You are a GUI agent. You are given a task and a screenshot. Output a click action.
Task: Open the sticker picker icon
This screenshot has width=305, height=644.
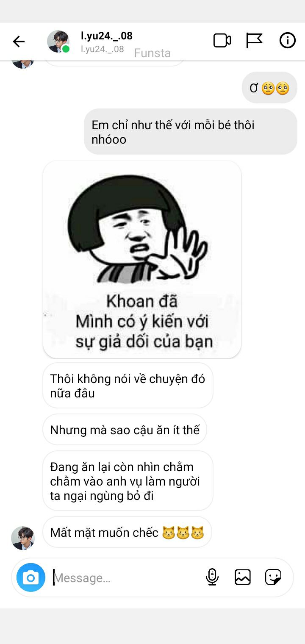273,577
